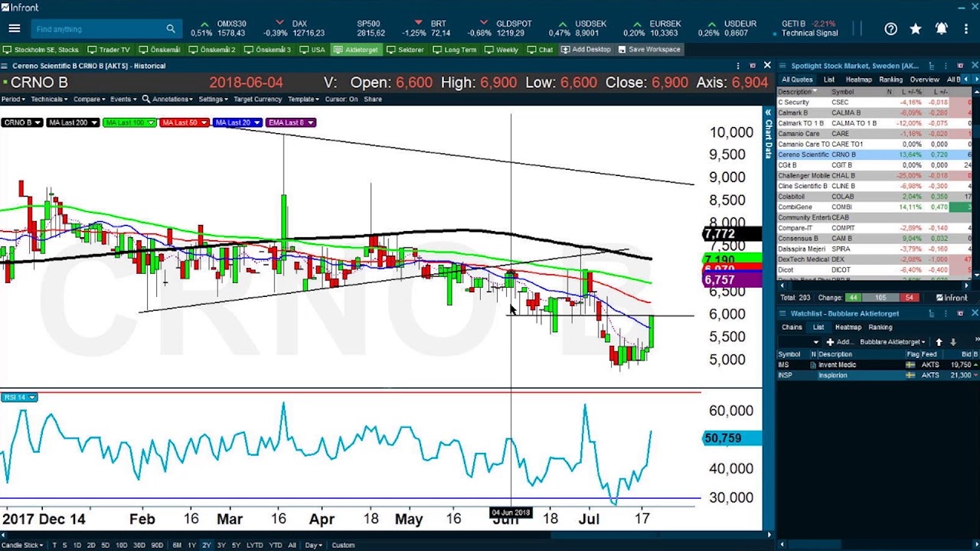The width and height of the screenshot is (980, 551).
Task: Open Chains tab in Watchlist
Action: pyautogui.click(x=792, y=328)
